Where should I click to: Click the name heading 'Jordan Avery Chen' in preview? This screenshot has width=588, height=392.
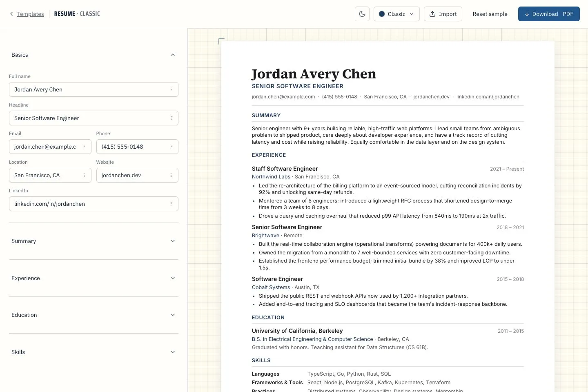point(314,74)
